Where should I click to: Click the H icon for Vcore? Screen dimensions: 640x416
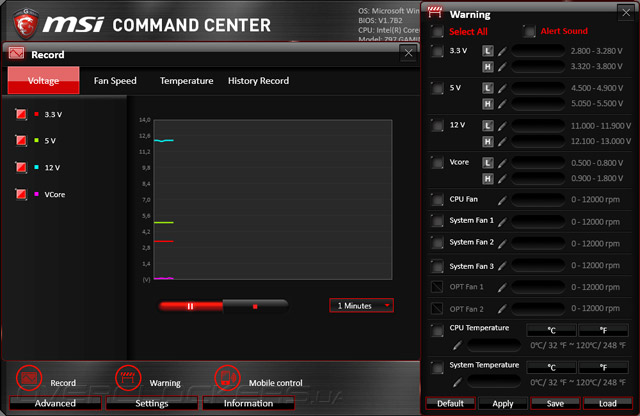click(488, 178)
